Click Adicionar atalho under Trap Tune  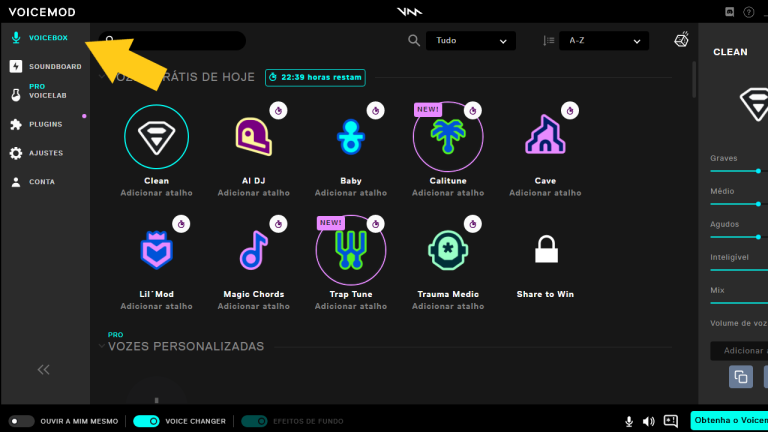[x=351, y=307]
